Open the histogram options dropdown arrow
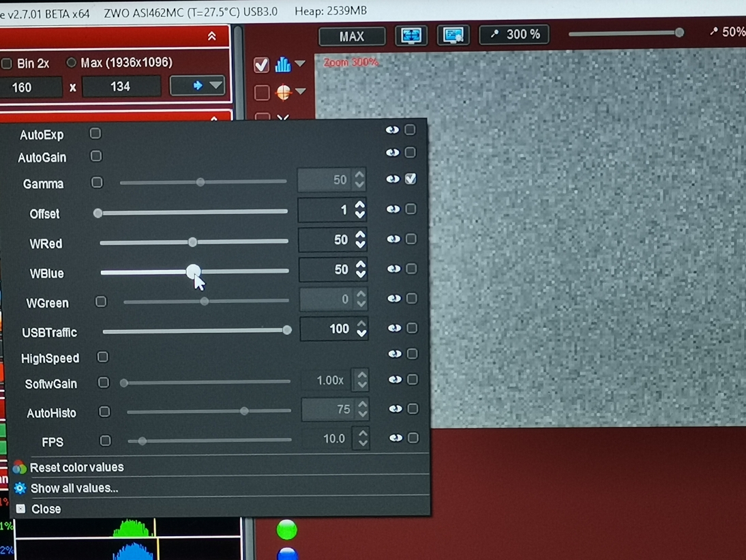The image size is (746, 560). click(300, 65)
